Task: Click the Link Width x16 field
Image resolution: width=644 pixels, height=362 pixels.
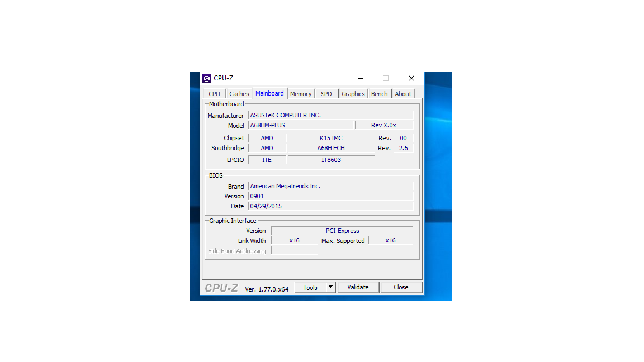Action: (x=294, y=241)
